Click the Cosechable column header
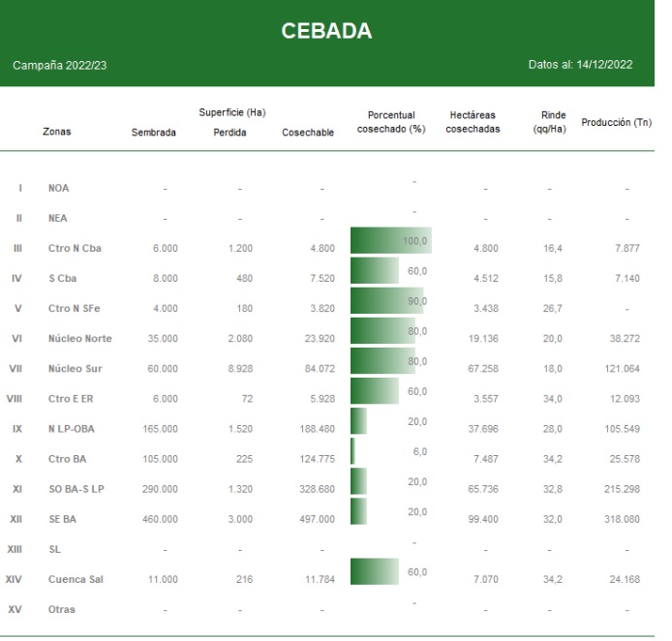 coord(308,133)
